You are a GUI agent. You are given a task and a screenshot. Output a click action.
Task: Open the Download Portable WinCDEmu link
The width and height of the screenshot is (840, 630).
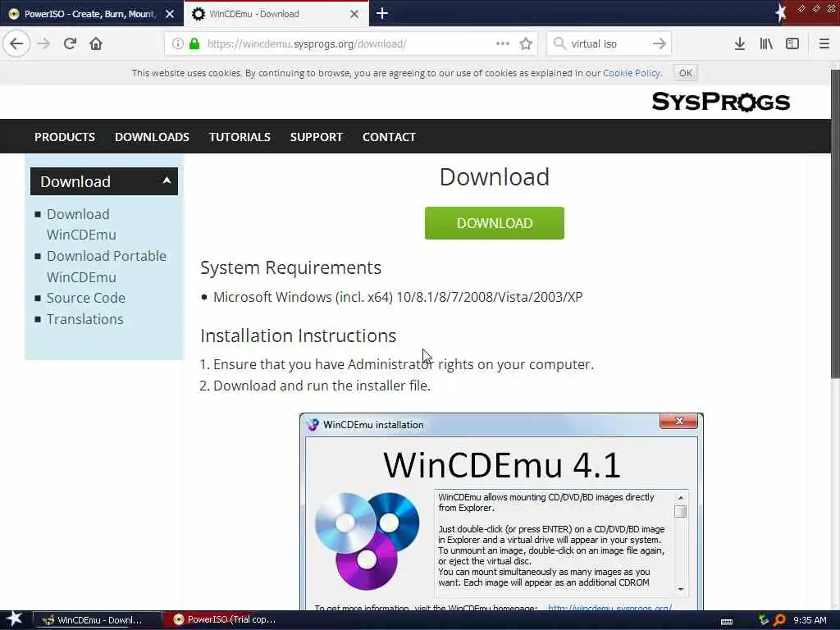(x=106, y=267)
